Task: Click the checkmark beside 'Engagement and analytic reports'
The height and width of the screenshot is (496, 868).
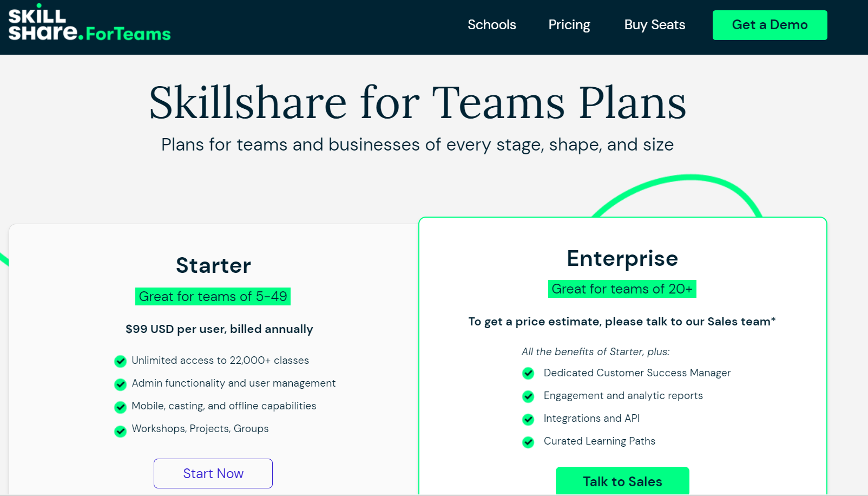Action: pyautogui.click(x=528, y=396)
